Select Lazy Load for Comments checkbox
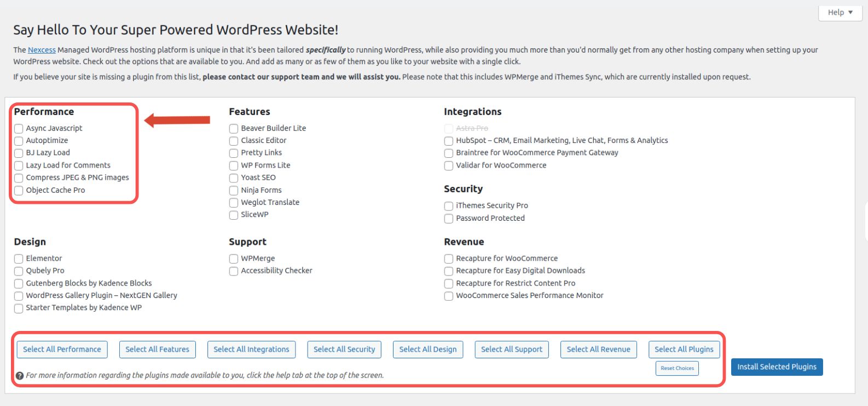The image size is (868, 406). click(x=19, y=165)
